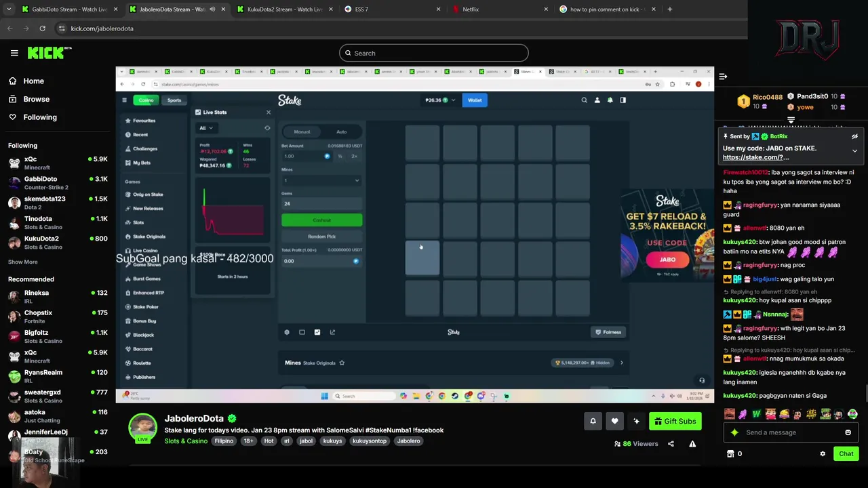Image resolution: width=868 pixels, height=488 pixels.
Task: Open Stake game settings gear icon
Action: point(287,332)
